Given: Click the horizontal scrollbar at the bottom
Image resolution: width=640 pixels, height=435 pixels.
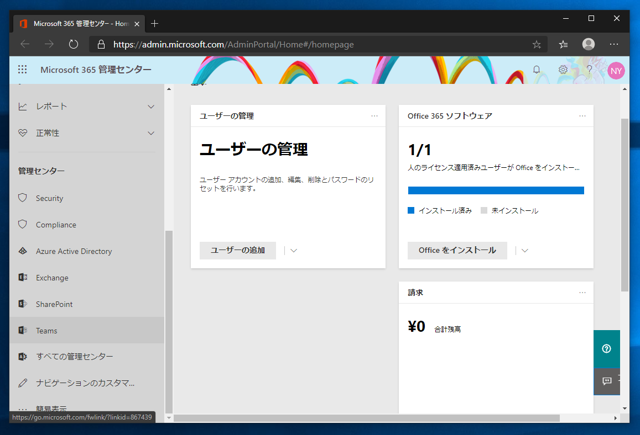Looking at the screenshot, I should [x=367, y=418].
